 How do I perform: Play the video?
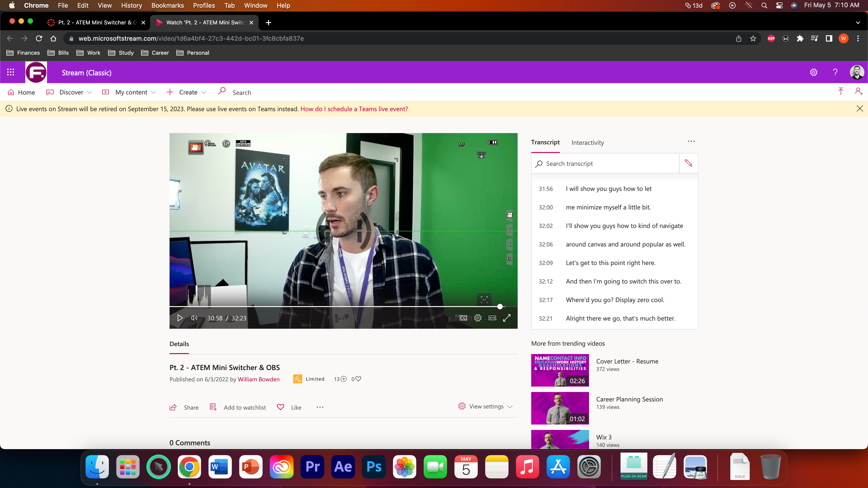point(180,318)
